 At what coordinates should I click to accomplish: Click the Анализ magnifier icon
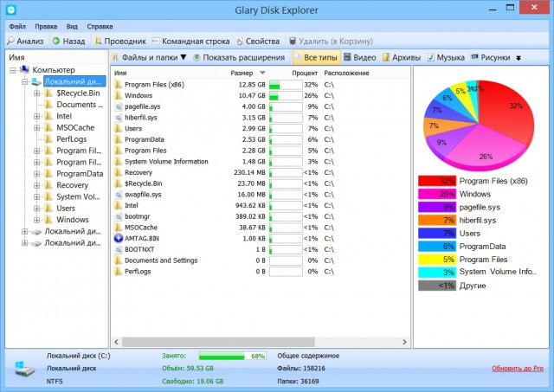click(11, 42)
